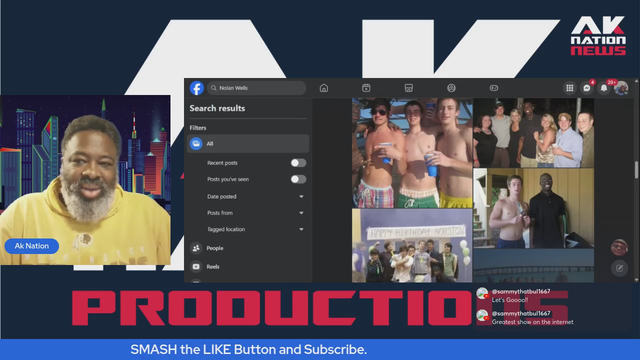Open the Facebook Marketplace tab icon
The width and height of the screenshot is (640, 360).
point(409,88)
